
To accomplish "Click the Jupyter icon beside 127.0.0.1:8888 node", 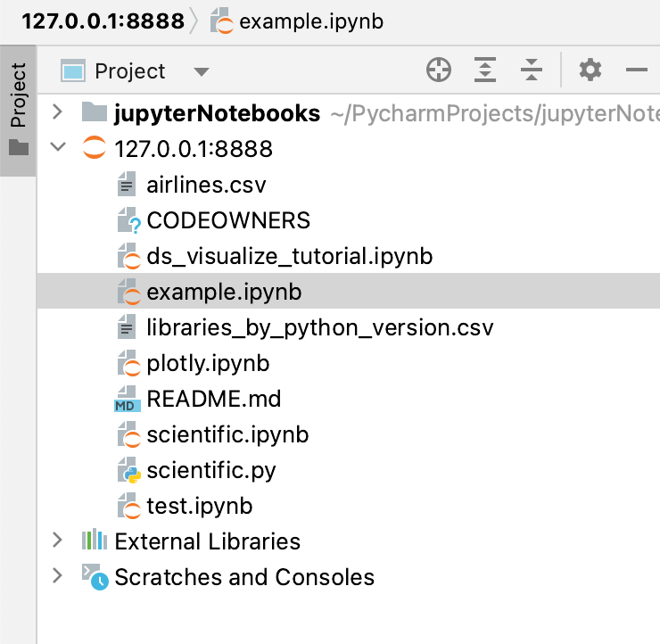I will pyautogui.click(x=94, y=148).
